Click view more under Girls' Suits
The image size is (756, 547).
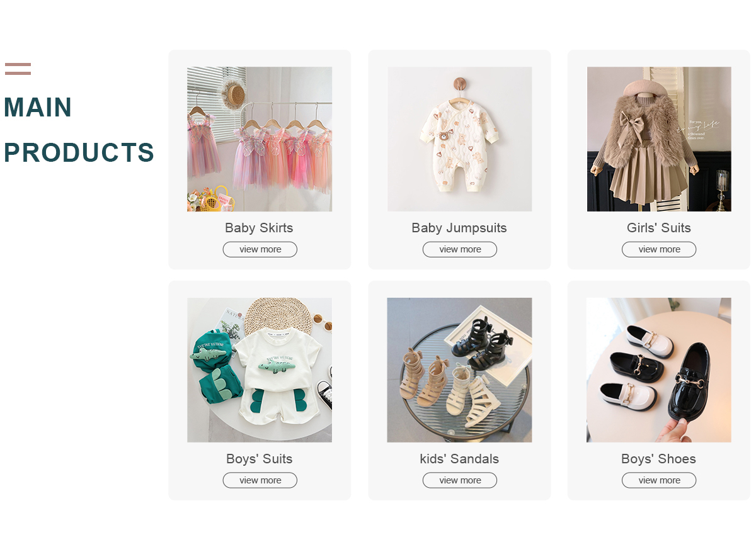(x=659, y=249)
